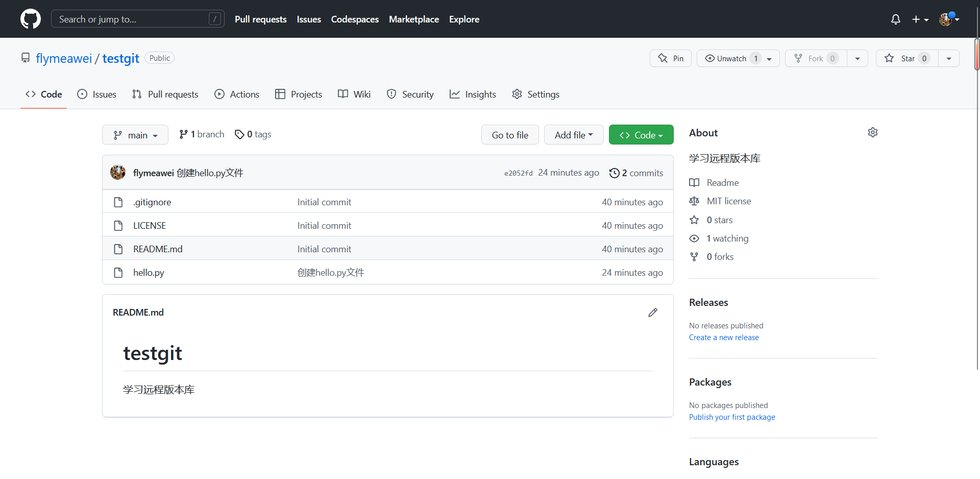The image size is (980, 479).
Task: Open README.md in the file list
Action: tap(158, 249)
